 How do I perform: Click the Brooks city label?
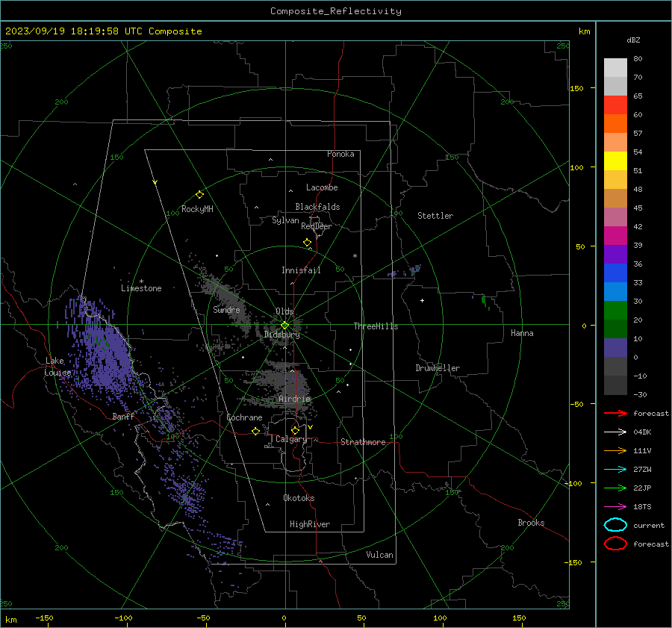coord(531,523)
